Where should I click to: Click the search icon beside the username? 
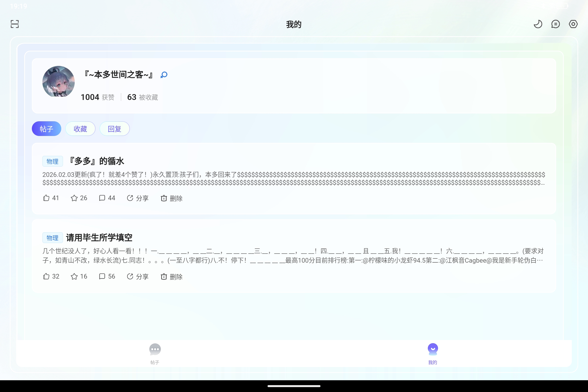pos(164,75)
